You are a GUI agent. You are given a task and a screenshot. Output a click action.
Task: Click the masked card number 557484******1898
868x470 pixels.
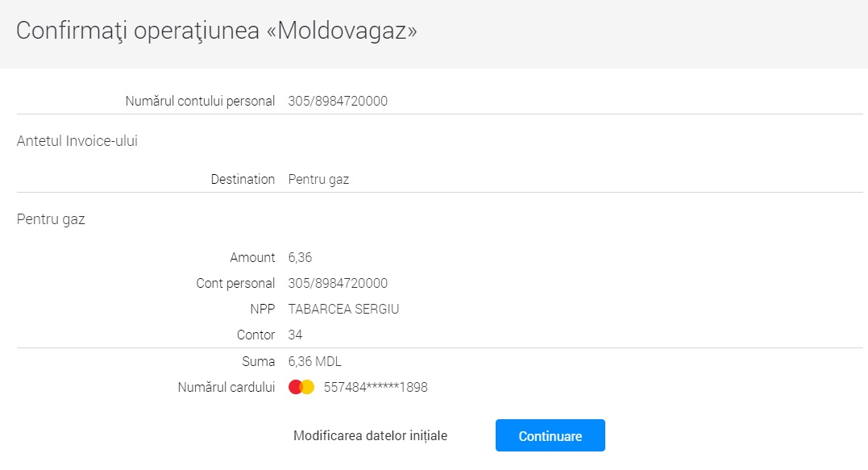pyautogui.click(x=376, y=388)
